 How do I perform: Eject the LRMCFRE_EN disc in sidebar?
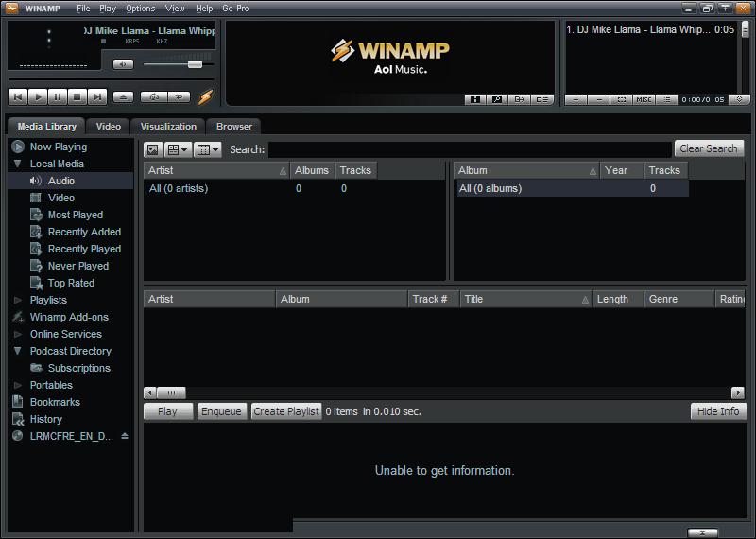[x=124, y=436]
